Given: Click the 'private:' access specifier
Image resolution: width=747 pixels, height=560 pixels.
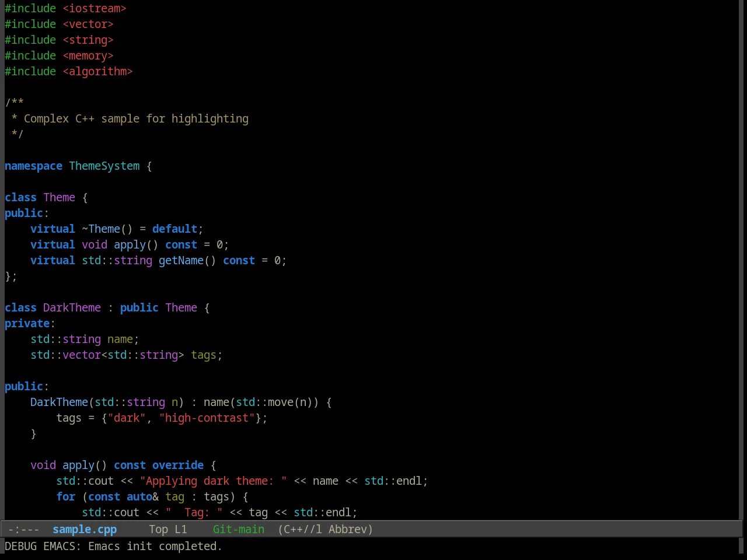Looking at the screenshot, I should click(x=30, y=323).
